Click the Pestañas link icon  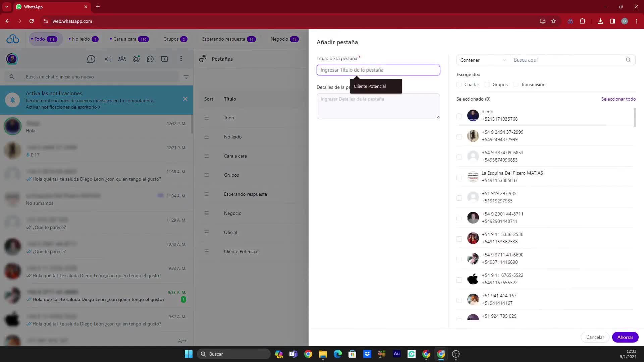(x=203, y=59)
